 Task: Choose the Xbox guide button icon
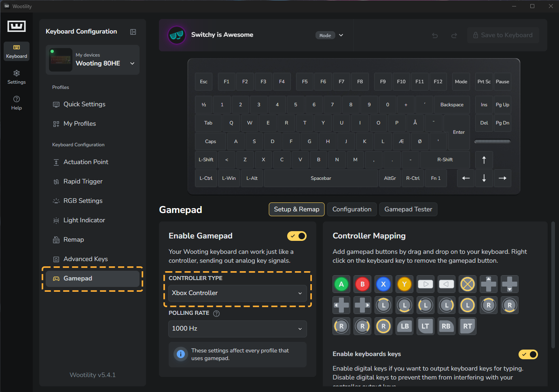tap(468, 284)
